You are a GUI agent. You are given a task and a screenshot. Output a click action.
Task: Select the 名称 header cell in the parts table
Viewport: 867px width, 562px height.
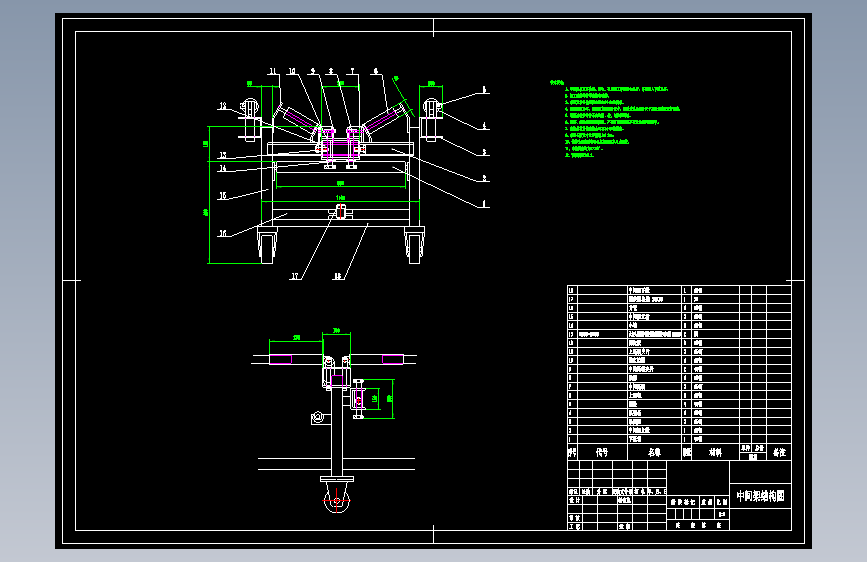654,452
